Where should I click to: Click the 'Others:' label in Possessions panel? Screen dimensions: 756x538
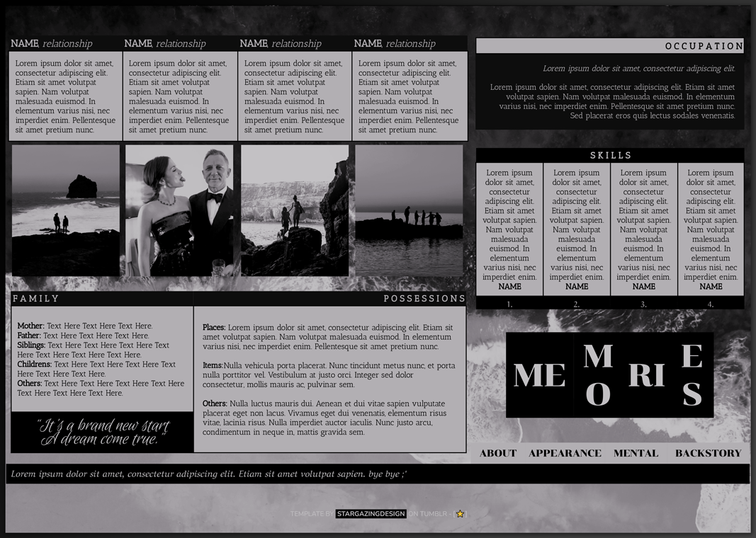click(x=215, y=403)
